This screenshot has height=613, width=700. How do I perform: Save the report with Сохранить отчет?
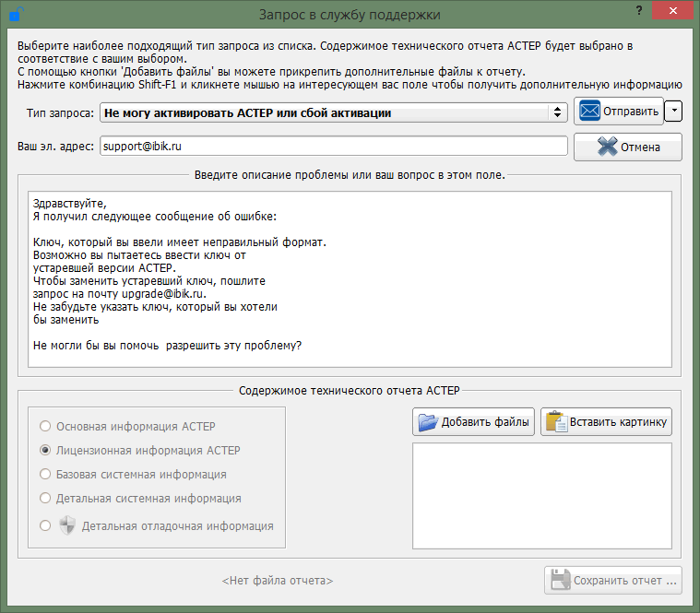613,580
